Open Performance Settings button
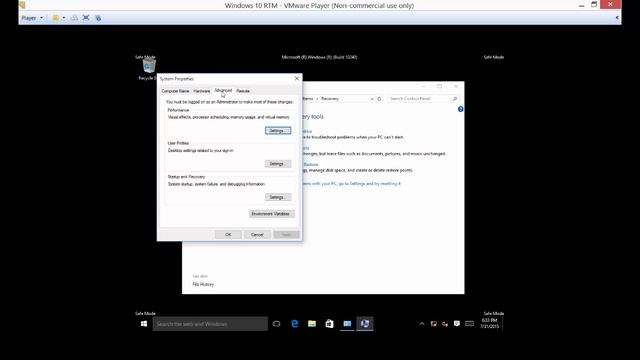Screen dimensions: 640x360 pos(278,131)
